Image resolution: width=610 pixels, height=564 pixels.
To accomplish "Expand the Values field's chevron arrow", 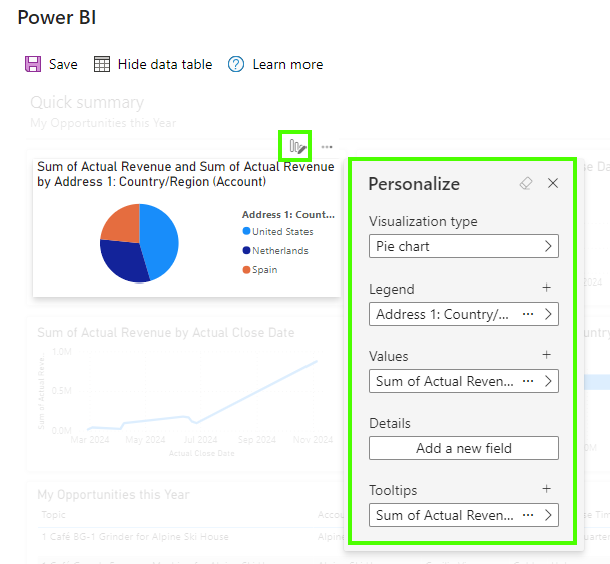I will pyautogui.click(x=548, y=381).
